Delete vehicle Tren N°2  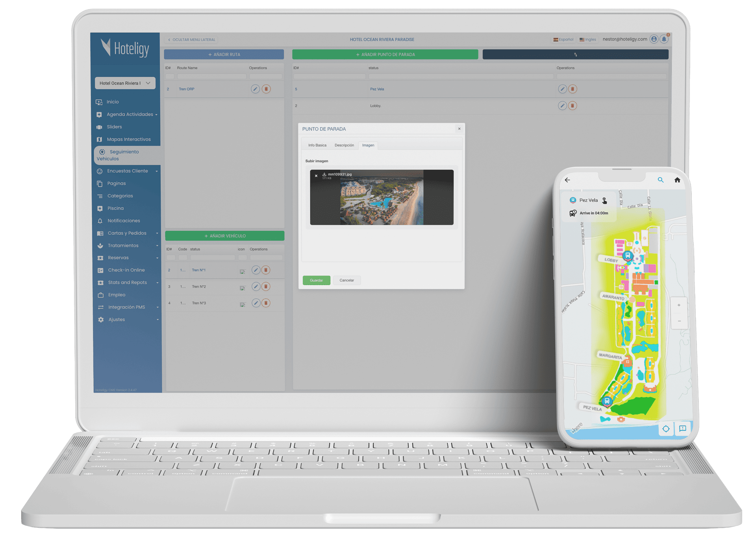pyautogui.click(x=266, y=286)
